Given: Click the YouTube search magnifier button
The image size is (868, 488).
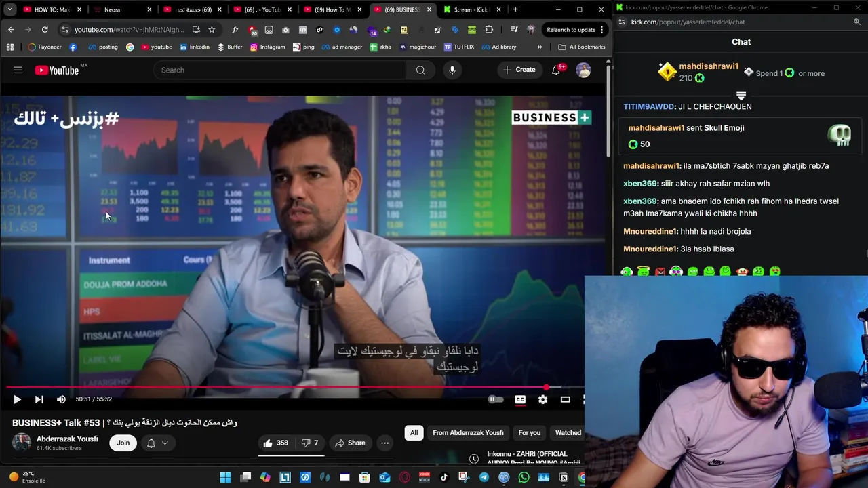Looking at the screenshot, I should (x=420, y=70).
